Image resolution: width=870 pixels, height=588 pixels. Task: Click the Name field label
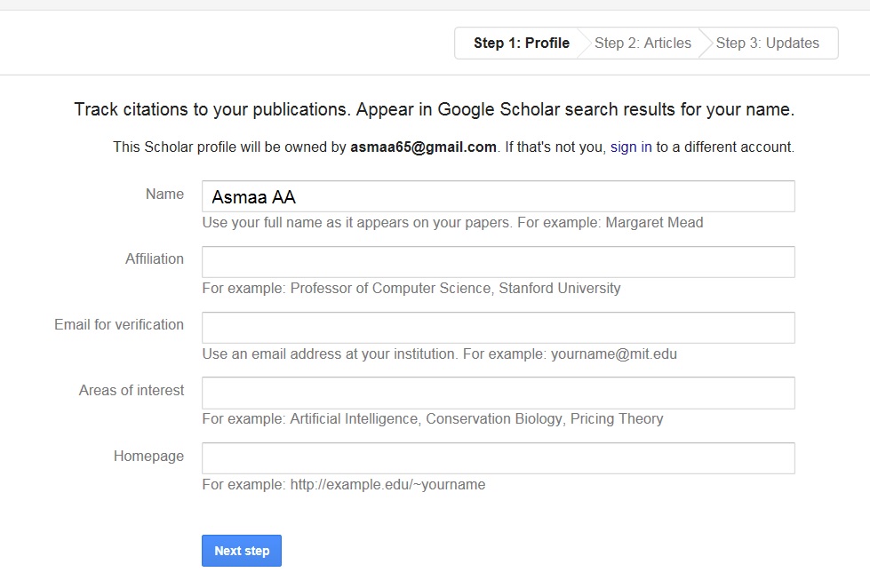(164, 195)
